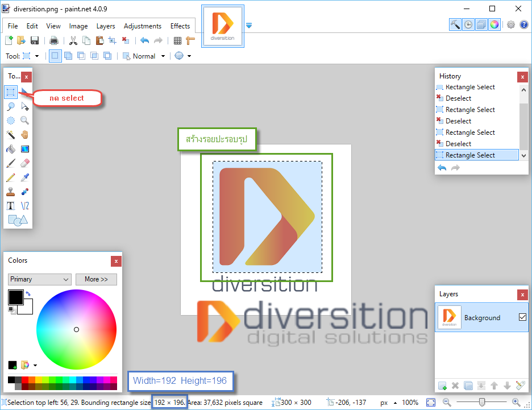Paste from clipboard using toolbar icon

[x=99, y=40]
